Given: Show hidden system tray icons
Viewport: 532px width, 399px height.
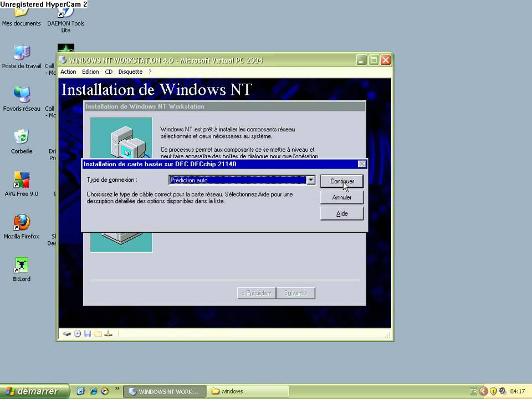Looking at the screenshot, I should tap(483, 391).
